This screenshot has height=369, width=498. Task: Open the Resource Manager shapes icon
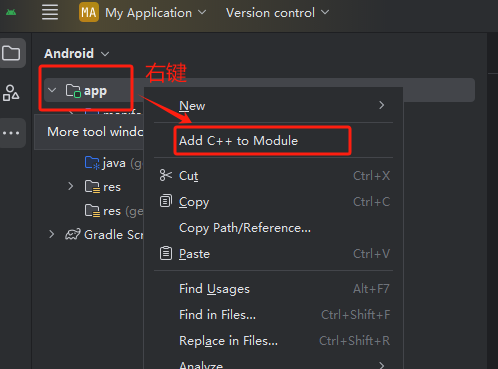[11, 93]
